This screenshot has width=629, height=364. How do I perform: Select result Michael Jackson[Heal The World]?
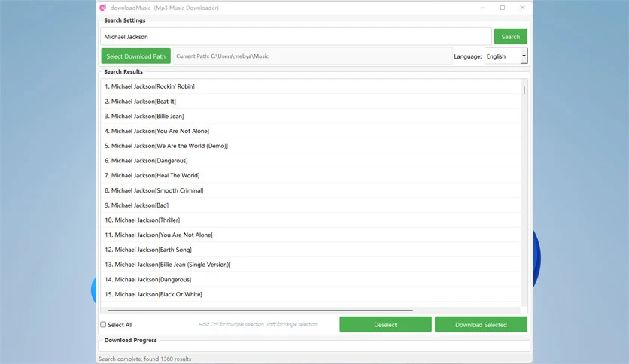(x=311, y=175)
